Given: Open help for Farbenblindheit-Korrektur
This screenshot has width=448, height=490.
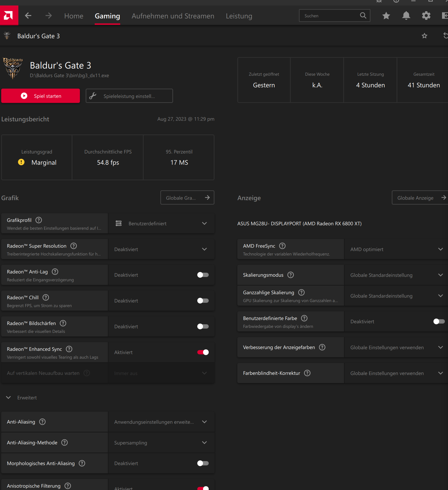Looking at the screenshot, I should pos(307,373).
